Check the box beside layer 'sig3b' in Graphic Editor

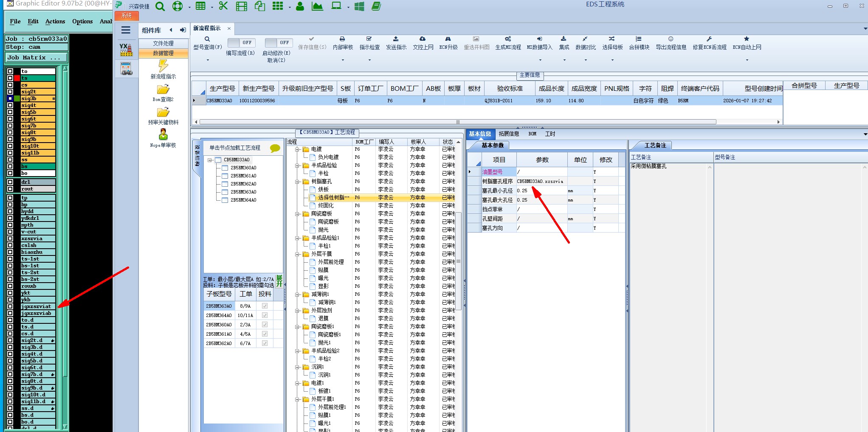click(10, 98)
